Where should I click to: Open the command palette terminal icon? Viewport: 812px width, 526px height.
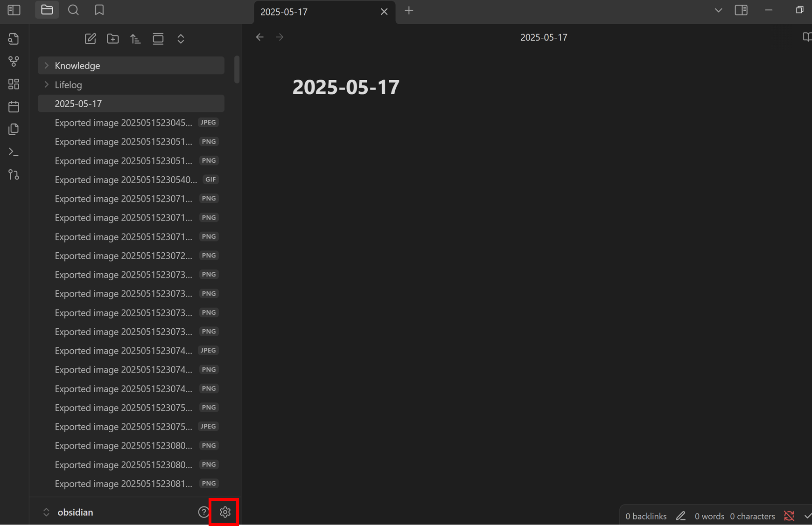(x=14, y=152)
